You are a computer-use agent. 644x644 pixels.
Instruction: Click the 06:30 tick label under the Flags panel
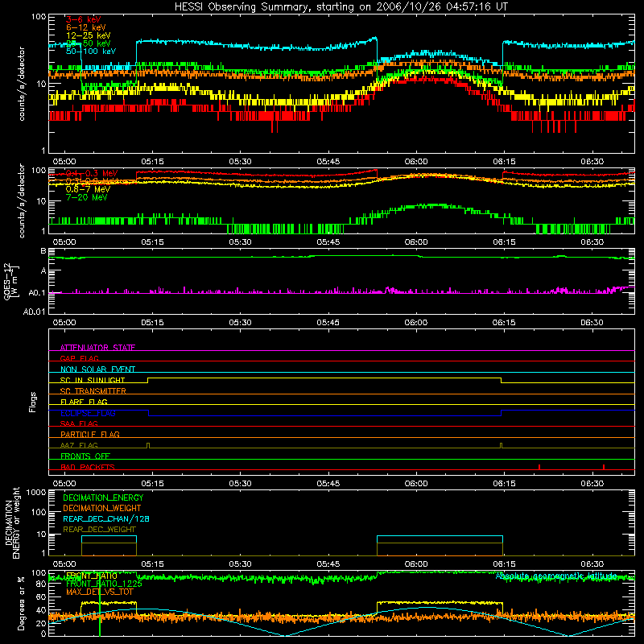(592, 484)
